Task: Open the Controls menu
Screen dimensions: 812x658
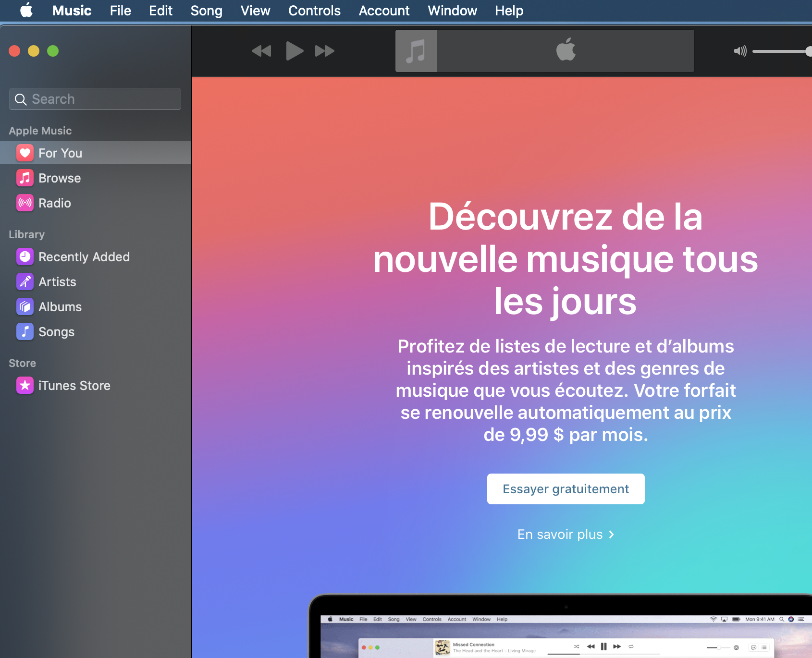Action: [x=315, y=11]
